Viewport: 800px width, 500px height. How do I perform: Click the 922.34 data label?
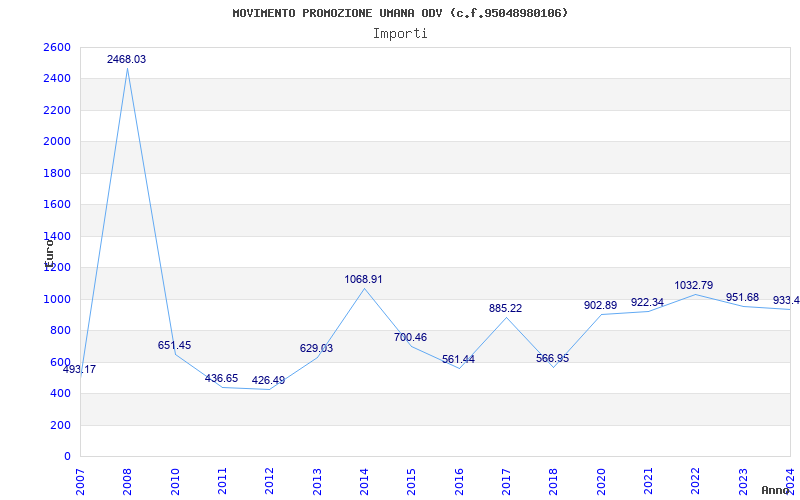click(x=647, y=303)
